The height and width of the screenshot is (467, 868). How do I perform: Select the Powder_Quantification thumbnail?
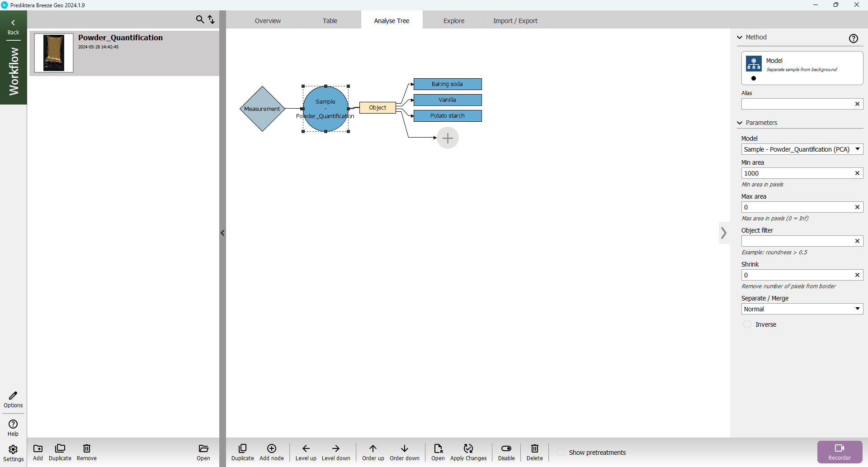(x=54, y=53)
